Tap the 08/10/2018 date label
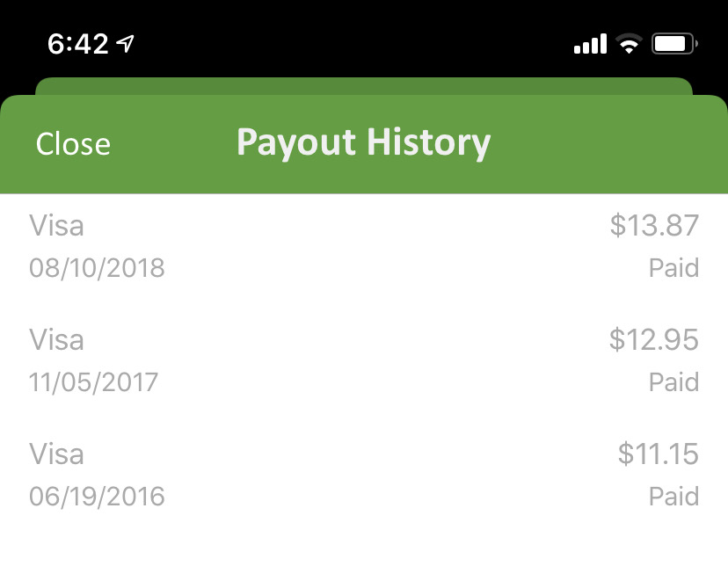The width and height of the screenshot is (728, 588). (x=97, y=267)
